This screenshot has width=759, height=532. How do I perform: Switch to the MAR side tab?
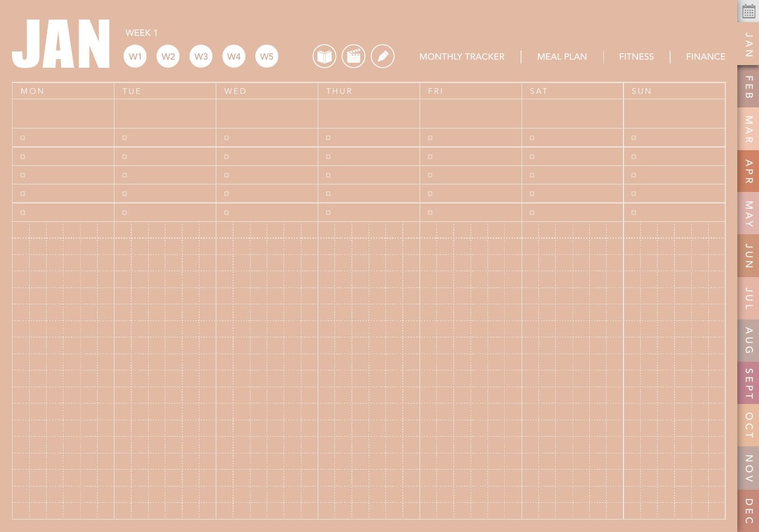(x=749, y=129)
